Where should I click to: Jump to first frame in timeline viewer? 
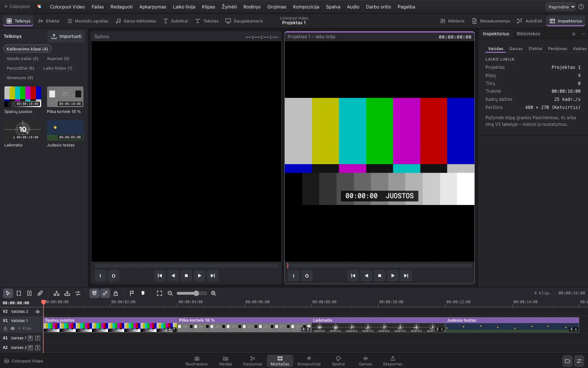click(353, 276)
